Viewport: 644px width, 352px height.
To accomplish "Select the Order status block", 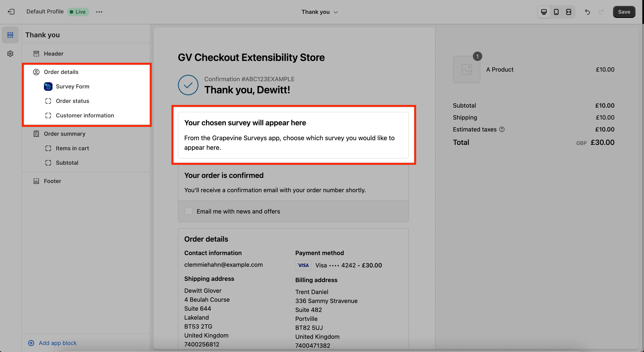I will point(72,101).
